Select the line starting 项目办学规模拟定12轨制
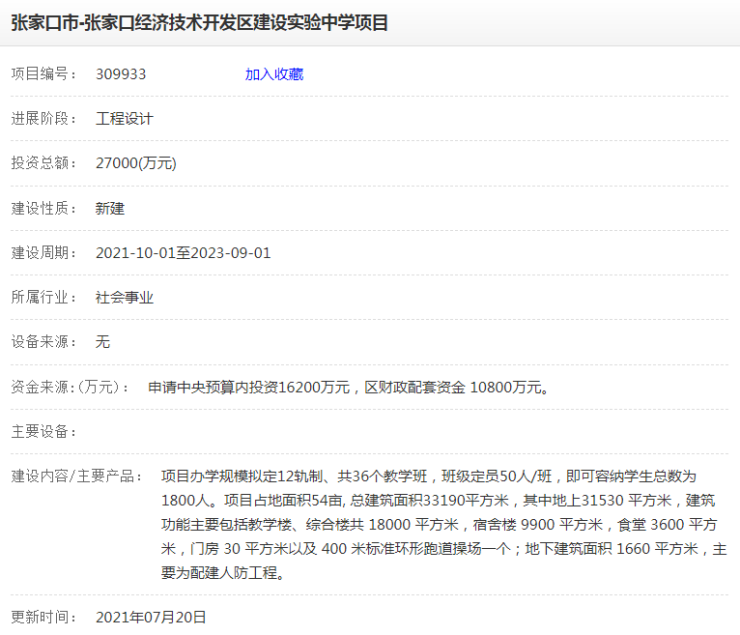The width and height of the screenshot is (740, 635). coord(429,476)
